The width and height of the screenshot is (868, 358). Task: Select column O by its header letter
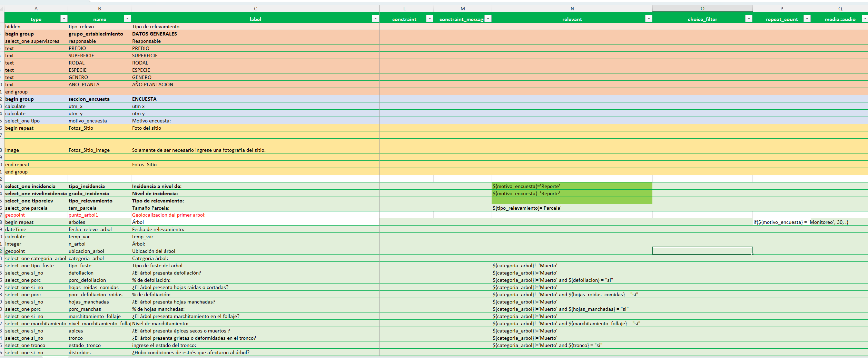702,9
